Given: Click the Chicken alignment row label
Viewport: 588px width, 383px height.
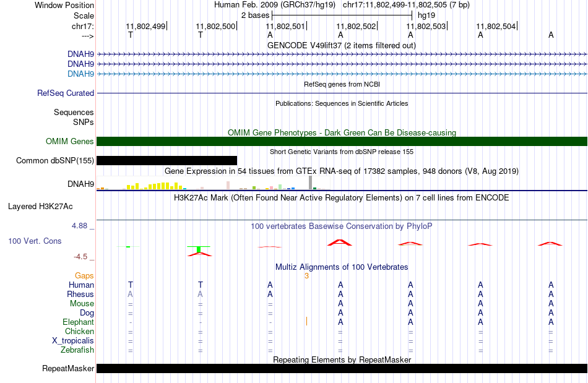Looking at the screenshot, I should tap(79, 331).
